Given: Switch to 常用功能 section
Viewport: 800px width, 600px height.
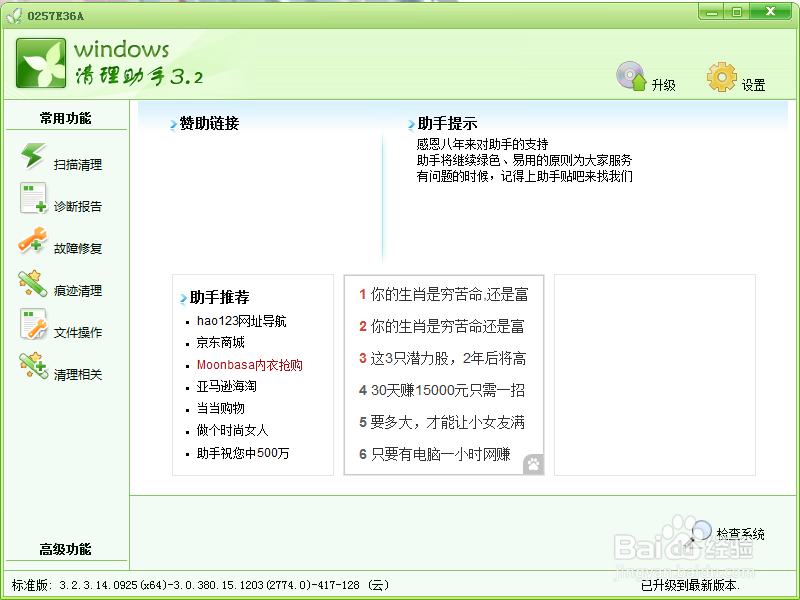Looking at the screenshot, I should click(65, 118).
